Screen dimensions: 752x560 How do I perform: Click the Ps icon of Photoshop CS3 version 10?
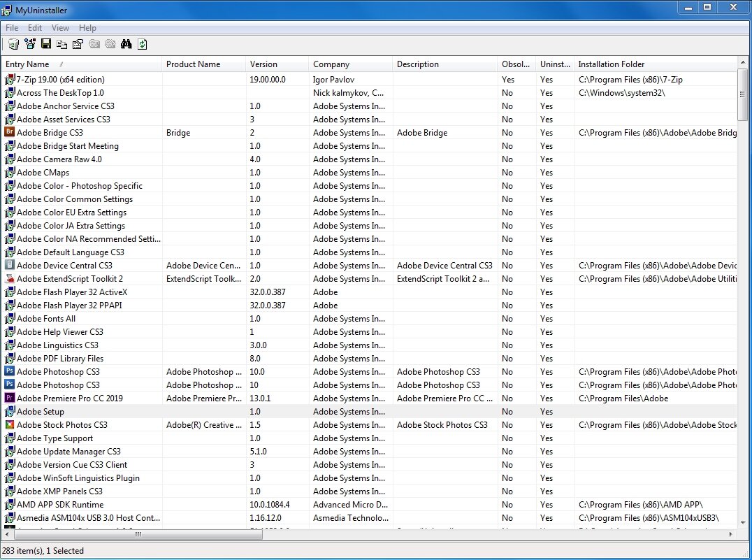coord(10,385)
